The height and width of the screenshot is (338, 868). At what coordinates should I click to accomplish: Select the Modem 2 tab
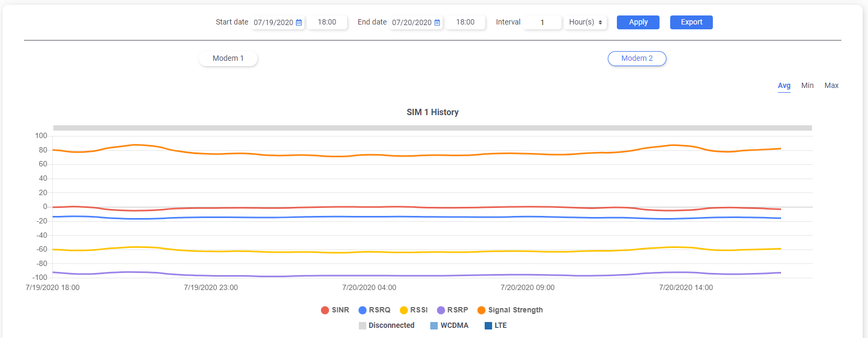[x=637, y=59]
